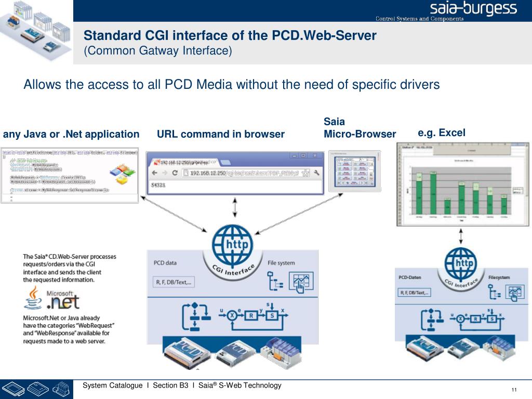
Task: Click the Java/.Net code screenshot
Action: click(x=70, y=176)
